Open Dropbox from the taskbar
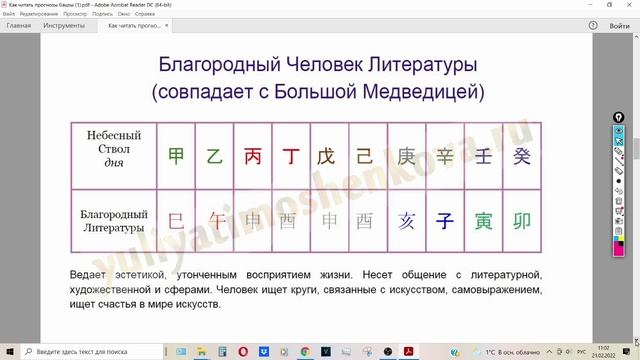640x360 pixels. 264,351
